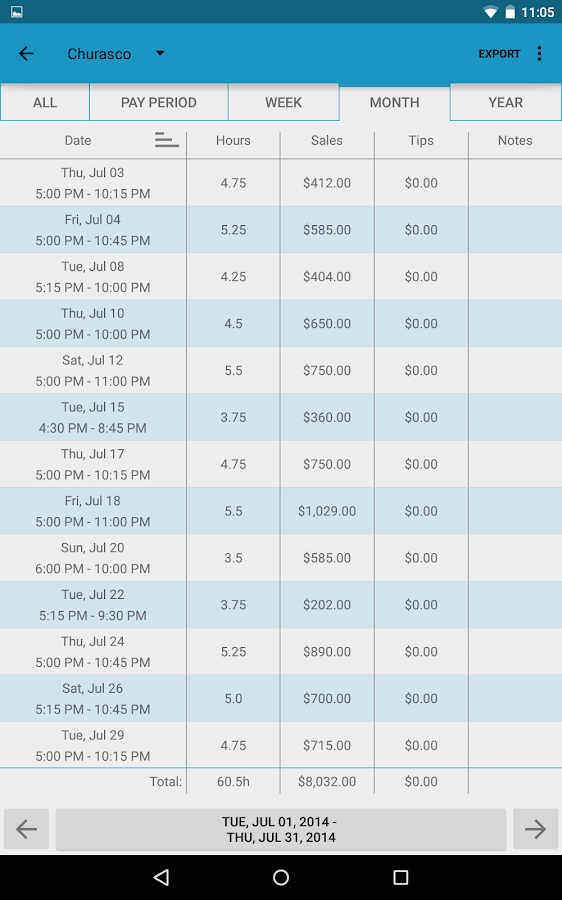Image resolution: width=562 pixels, height=900 pixels.
Task: Switch to the WEEK tab
Action: point(284,103)
